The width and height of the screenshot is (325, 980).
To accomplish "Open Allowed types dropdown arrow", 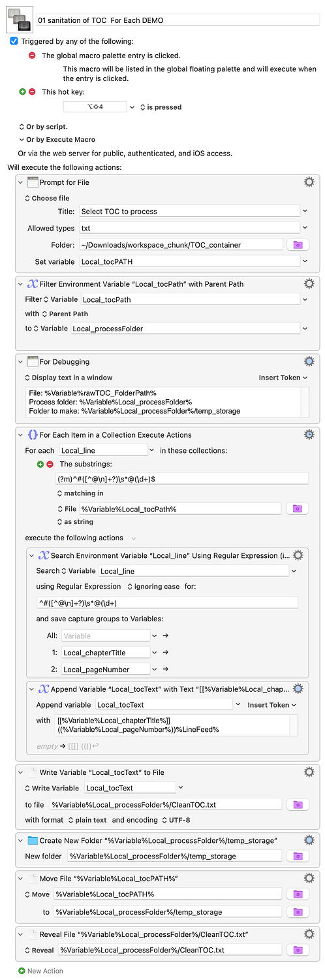I will tap(305, 228).
